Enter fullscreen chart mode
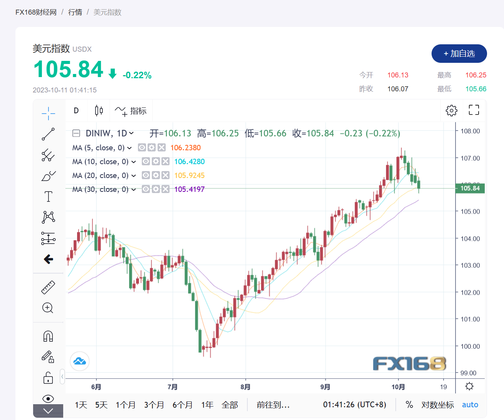This screenshot has width=504, height=420. tap(474, 110)
